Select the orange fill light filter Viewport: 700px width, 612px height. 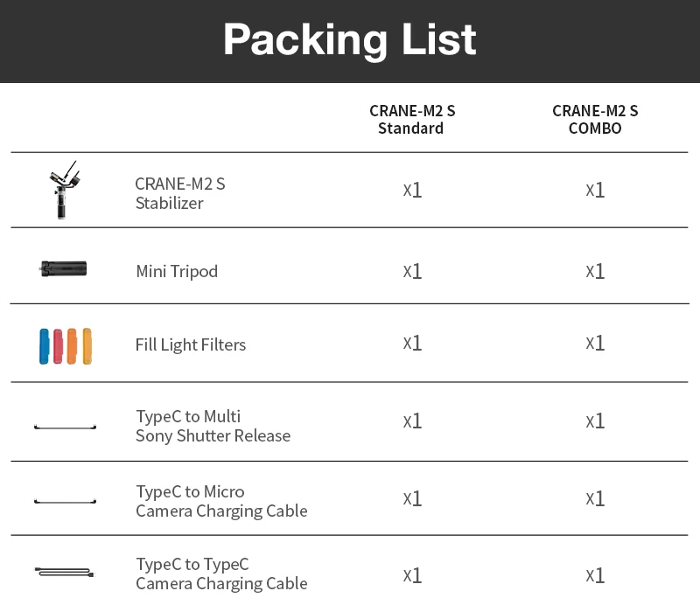[x=73, y=345]
